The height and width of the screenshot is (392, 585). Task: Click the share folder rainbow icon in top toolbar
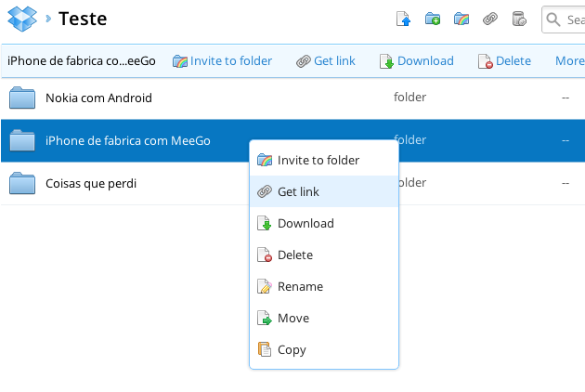(461, 19)
